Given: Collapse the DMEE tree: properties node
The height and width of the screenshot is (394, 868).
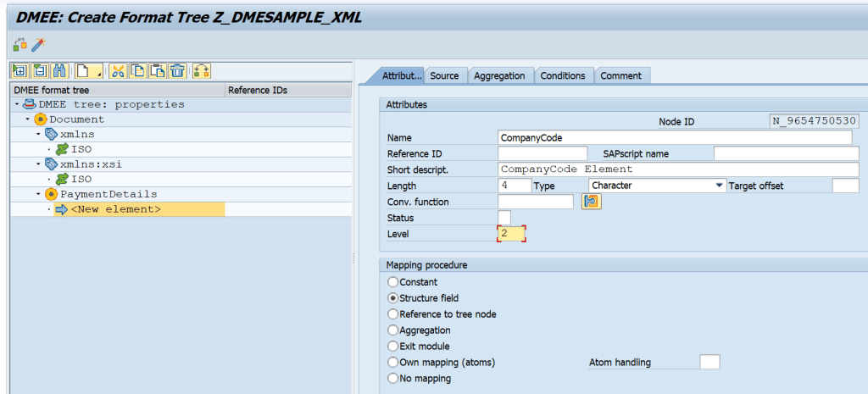Looking at the screenshot, I should point(17,104).
